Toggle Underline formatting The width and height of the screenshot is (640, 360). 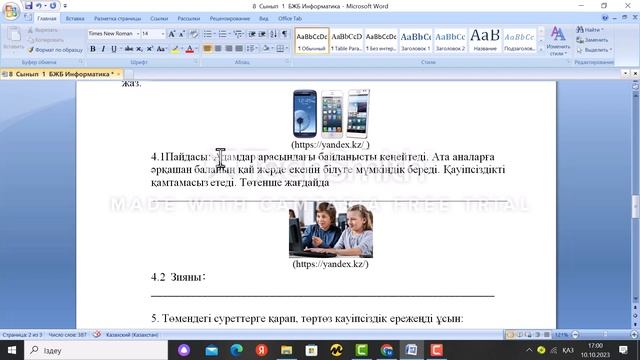coord(114,49)
